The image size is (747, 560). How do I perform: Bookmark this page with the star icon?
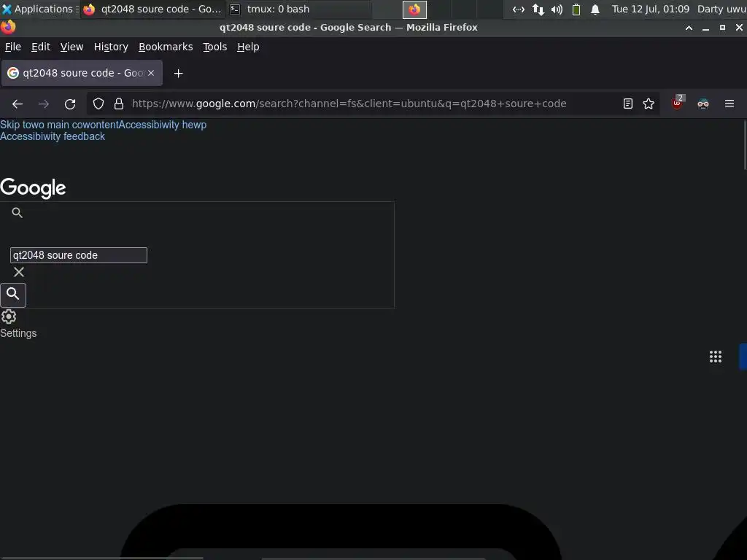(x=649, y=104)
